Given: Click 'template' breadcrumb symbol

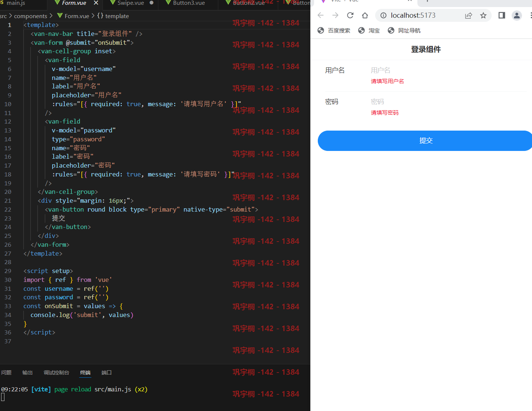Looking at the screenshot, I should tap(117, 16).
